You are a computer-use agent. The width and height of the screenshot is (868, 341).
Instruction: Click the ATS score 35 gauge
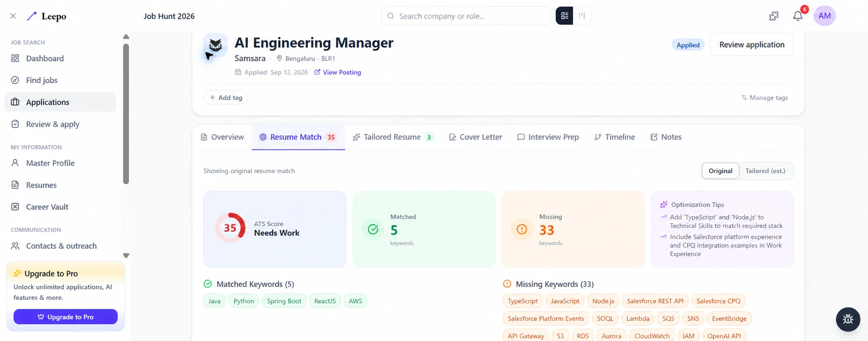click(230, 228)
